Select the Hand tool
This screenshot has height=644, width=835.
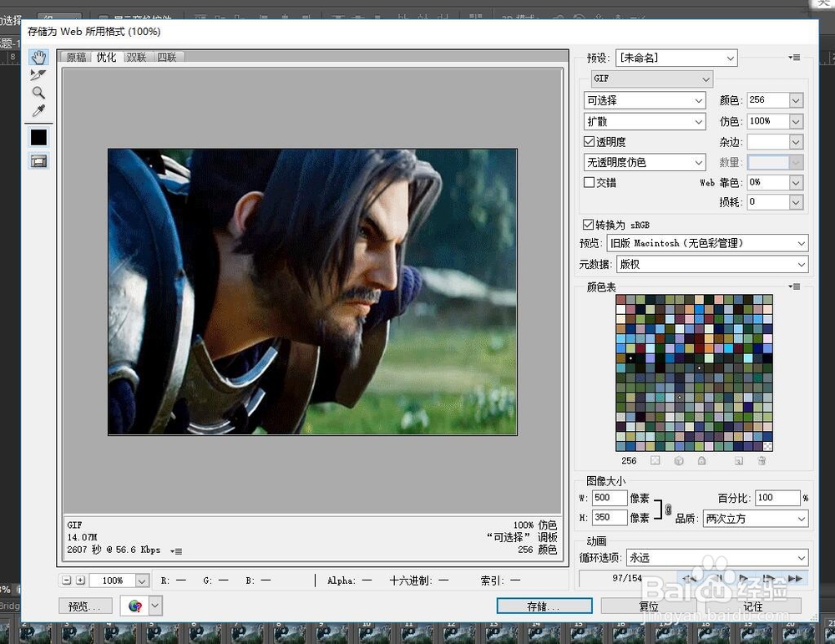coord(38,57)
